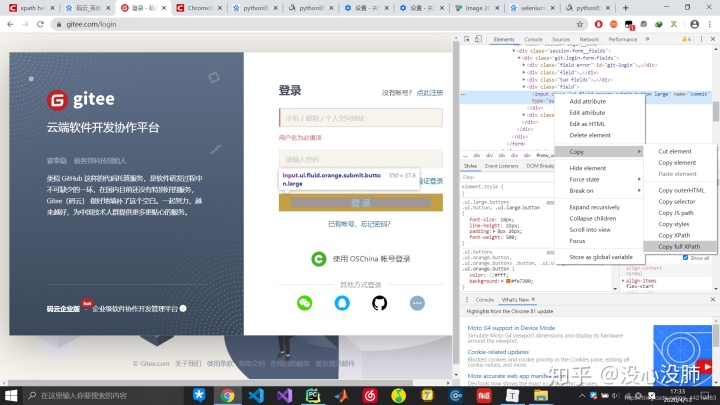Open Cookie-related updates link
This screenshot has height=405, width=720.
[x=498, y=352]
